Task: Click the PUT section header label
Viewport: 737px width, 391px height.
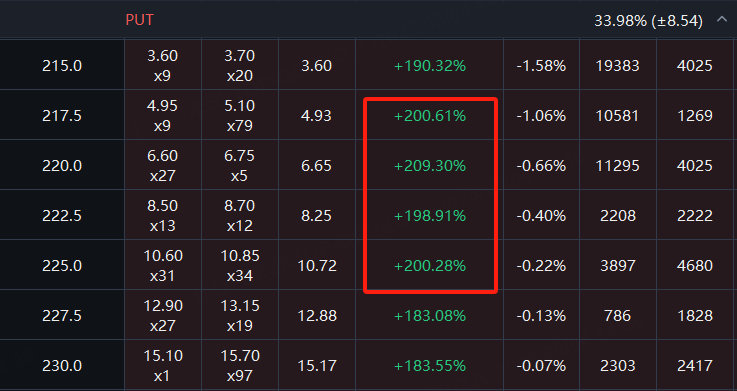Action: (x=140, y=20)
